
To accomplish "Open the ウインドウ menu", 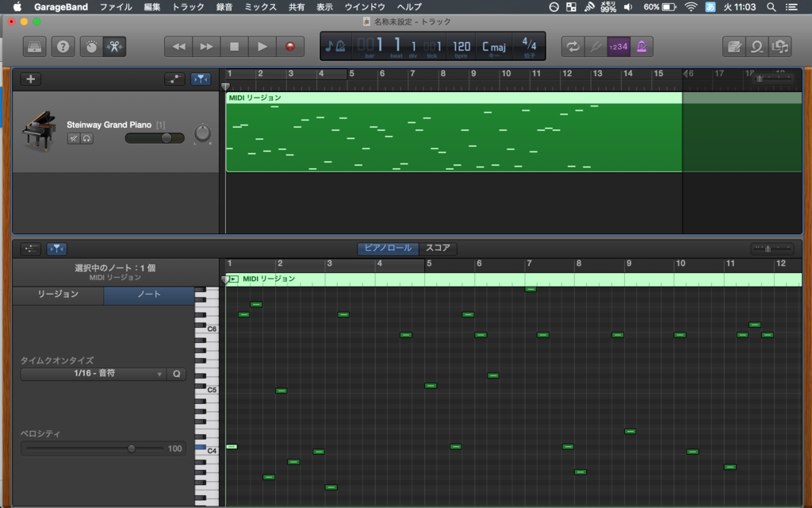I will pyautogui.click(x=365, y=6).
